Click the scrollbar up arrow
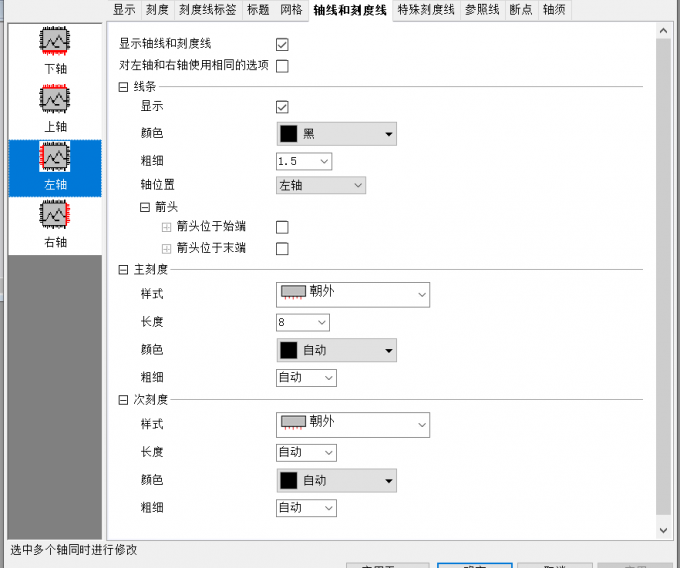 (663, 30)
